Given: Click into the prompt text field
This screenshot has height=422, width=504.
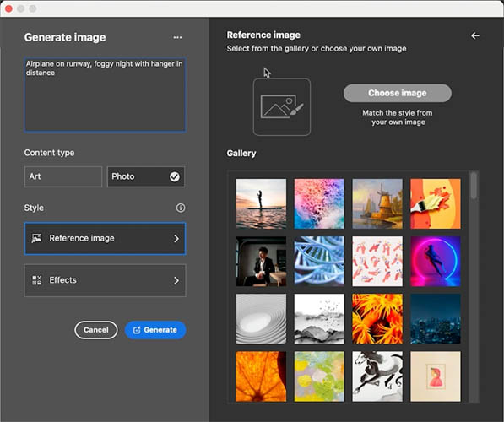Looking at the screenshot, I should [x=106, y=95].
